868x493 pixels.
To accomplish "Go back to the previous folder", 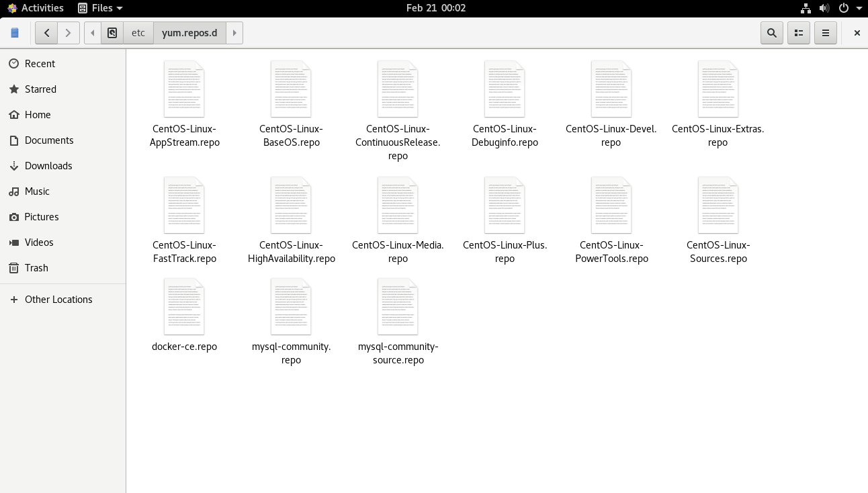I will click(x=46, y=33).
